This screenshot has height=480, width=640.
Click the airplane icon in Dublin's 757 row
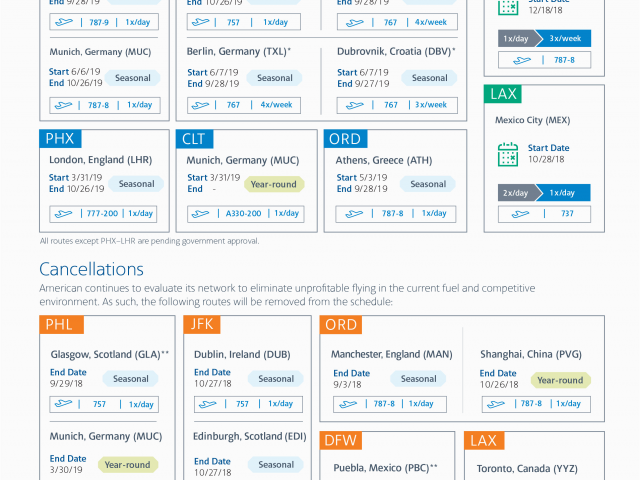point(207,404)
